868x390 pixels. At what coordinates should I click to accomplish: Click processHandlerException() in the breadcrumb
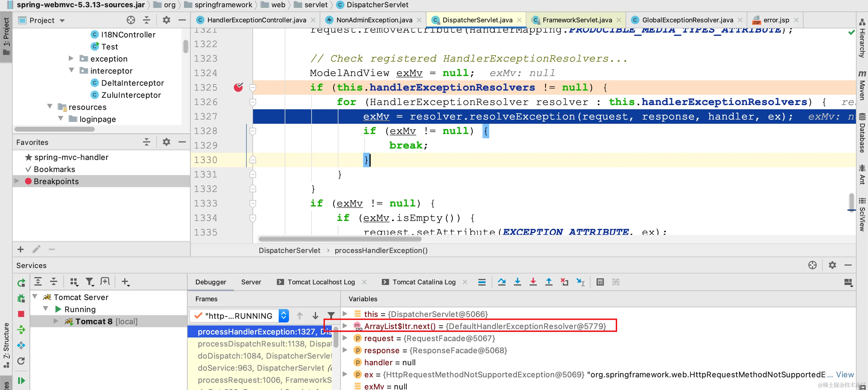click(381, 250)
